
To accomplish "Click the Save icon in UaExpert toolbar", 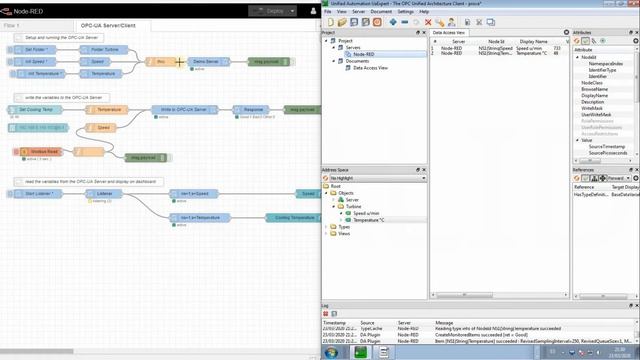I will (354, 22).
